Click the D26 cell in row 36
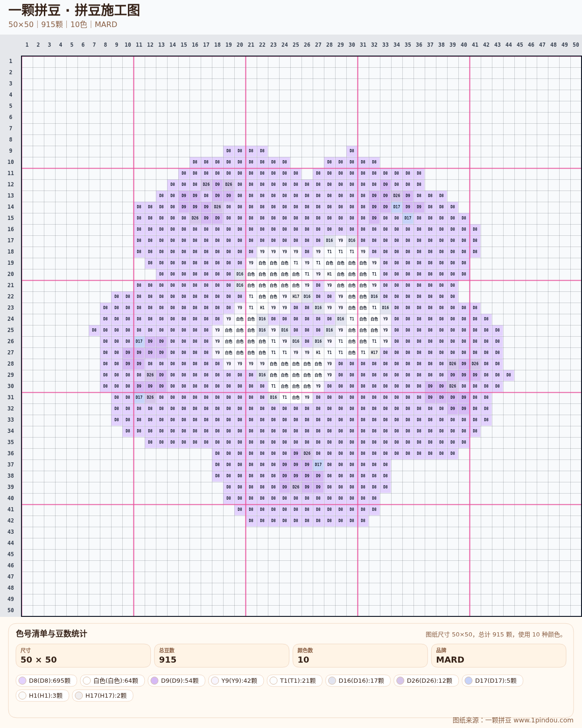The image size is (582, 728). click(307, 453)
